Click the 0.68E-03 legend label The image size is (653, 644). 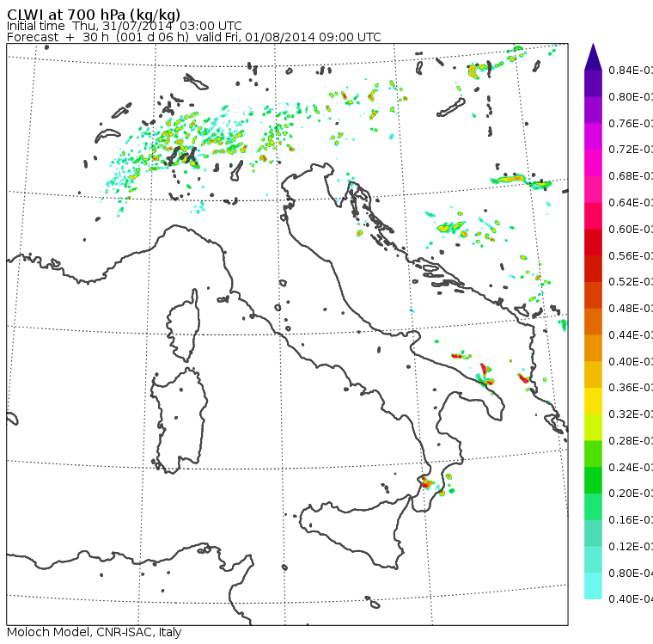tap(631, 176)
